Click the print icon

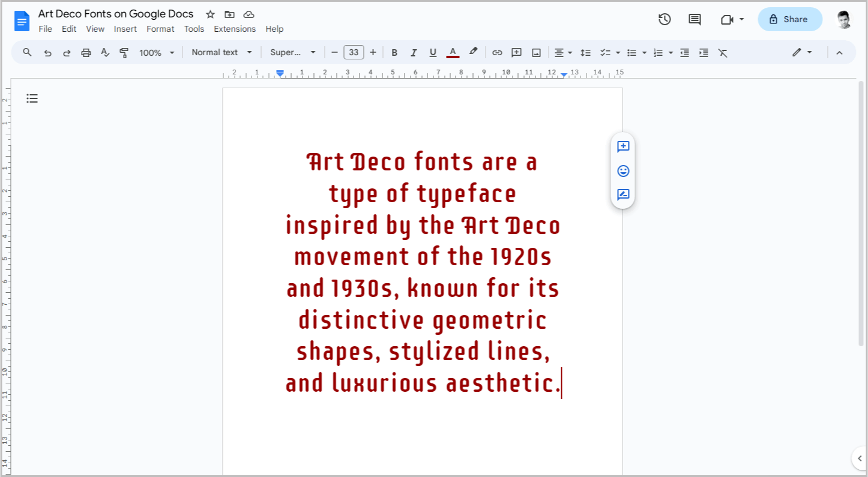click(x=86, y=52)
